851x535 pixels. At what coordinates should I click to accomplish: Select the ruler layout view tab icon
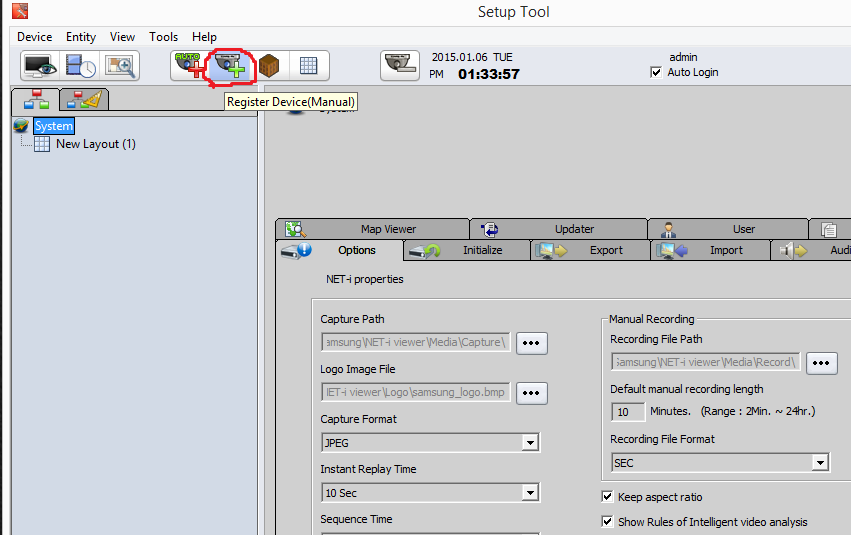click(x=84, y=100)
